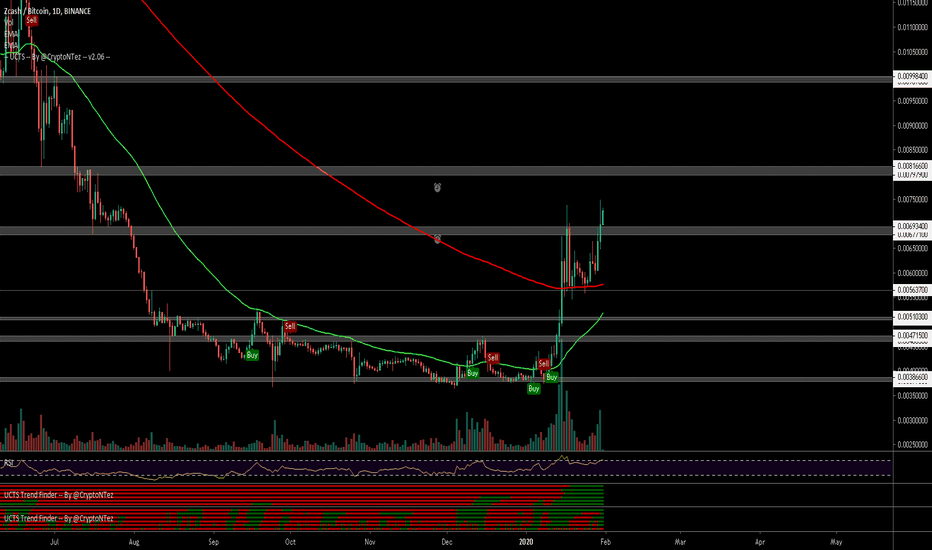Click the Feb date on the time axis

click(605, 542)
